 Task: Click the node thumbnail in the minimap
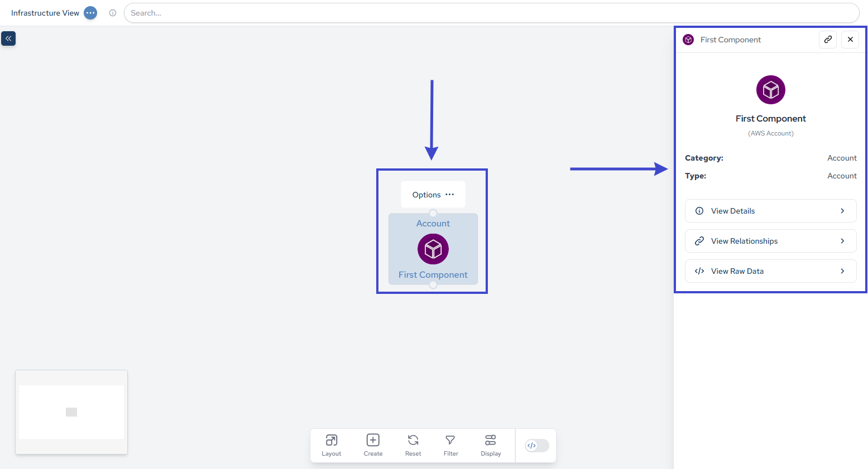tap(71, 412)
